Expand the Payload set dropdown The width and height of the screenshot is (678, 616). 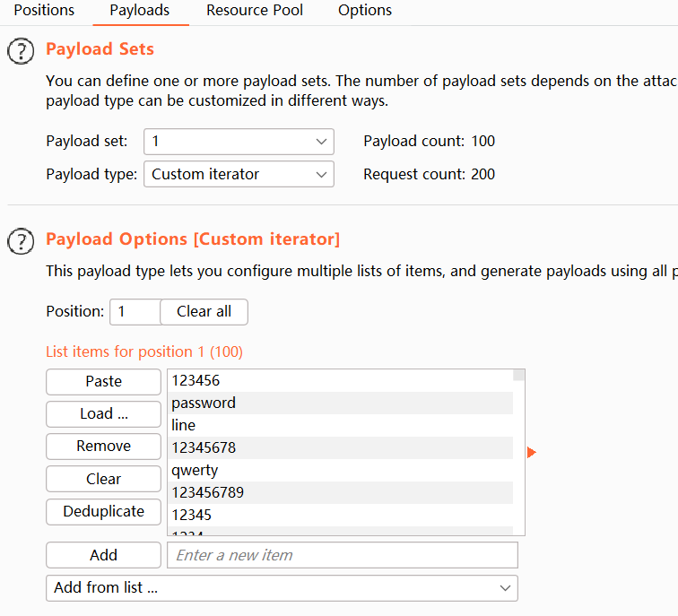point(239,142)
